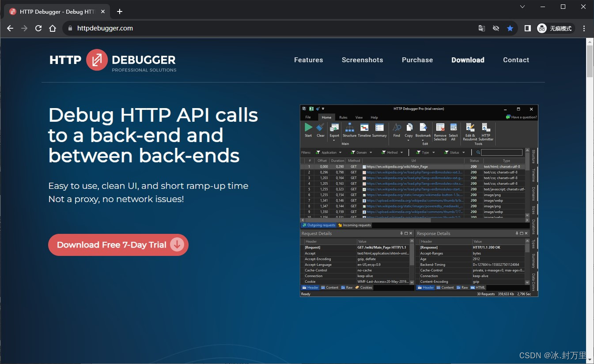Open the Contact page

coord(516,60)
